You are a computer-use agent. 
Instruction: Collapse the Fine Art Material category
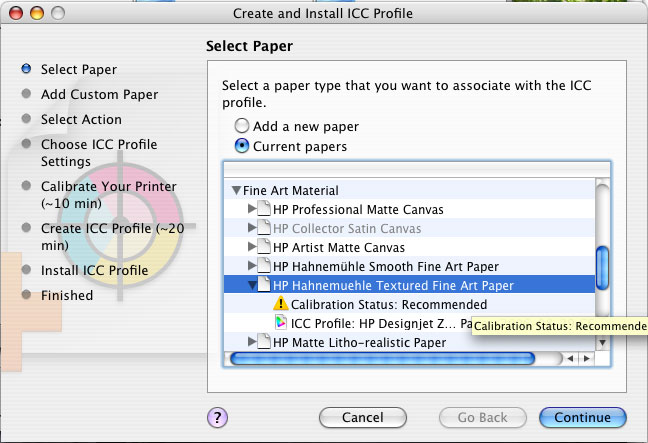click(x=236, y=190)
